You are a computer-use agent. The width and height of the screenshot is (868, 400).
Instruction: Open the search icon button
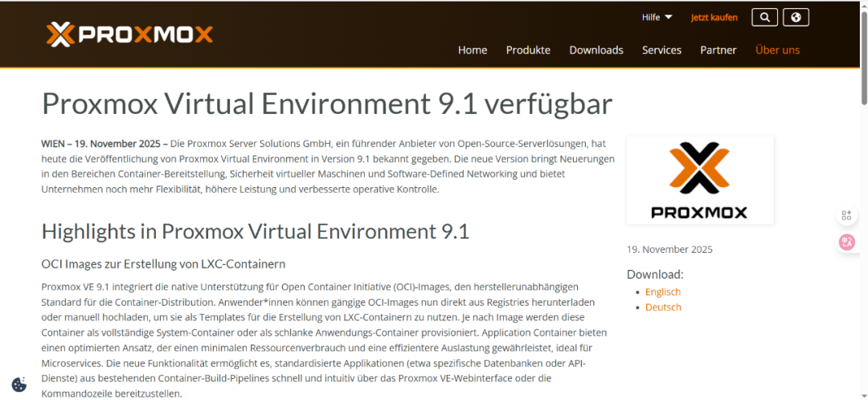pos(764,17)
